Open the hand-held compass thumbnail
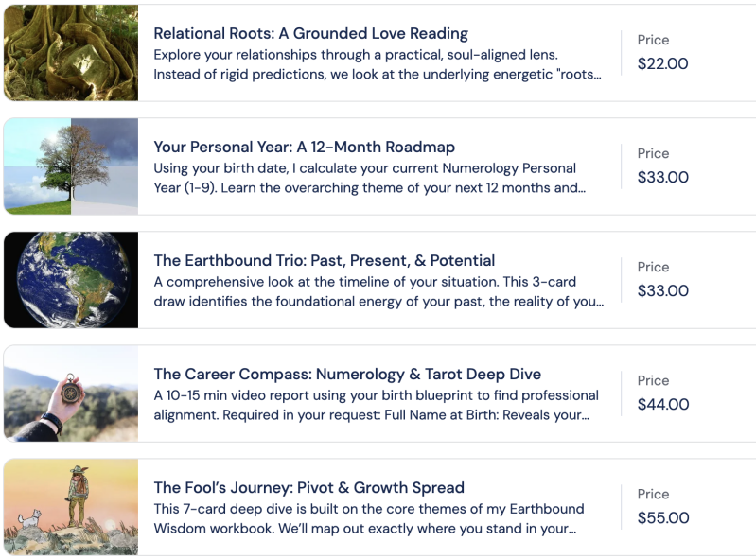Screen dimensions: 756x559 tap(71, 393)
